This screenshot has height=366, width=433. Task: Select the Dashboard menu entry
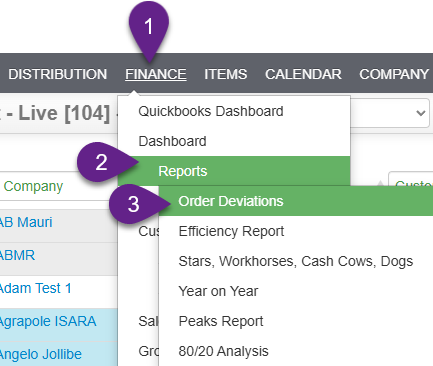click(234, 141)
